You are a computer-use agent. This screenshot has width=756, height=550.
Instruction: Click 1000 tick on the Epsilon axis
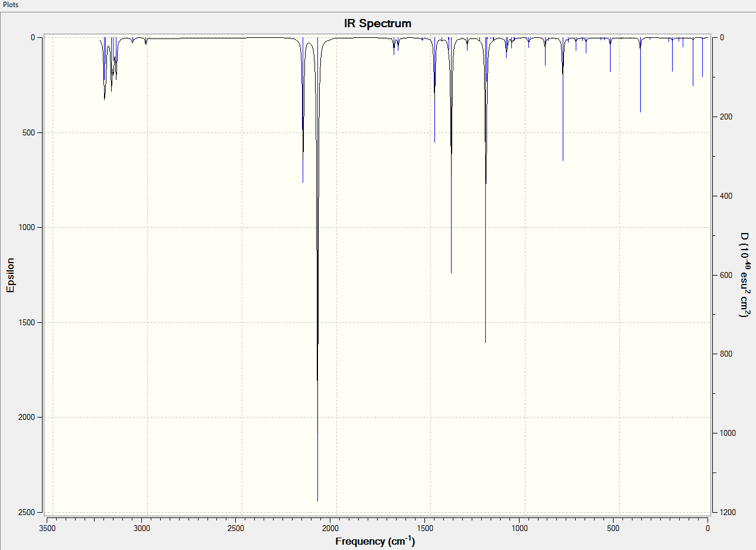pyautogui.click(x=27, y=227)
